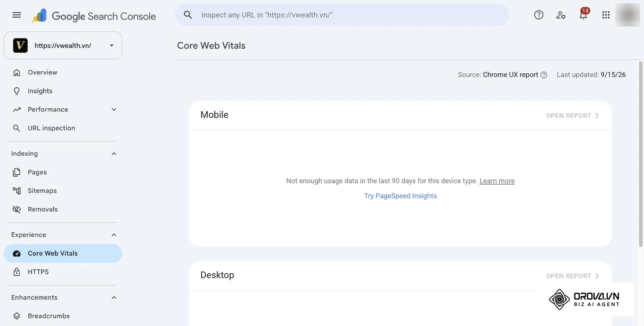Click the Sitemaps tree icon

tap(17, 191)
